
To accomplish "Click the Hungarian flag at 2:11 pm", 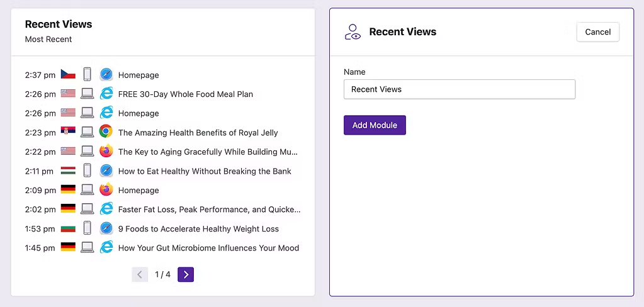I will (68, 170).
